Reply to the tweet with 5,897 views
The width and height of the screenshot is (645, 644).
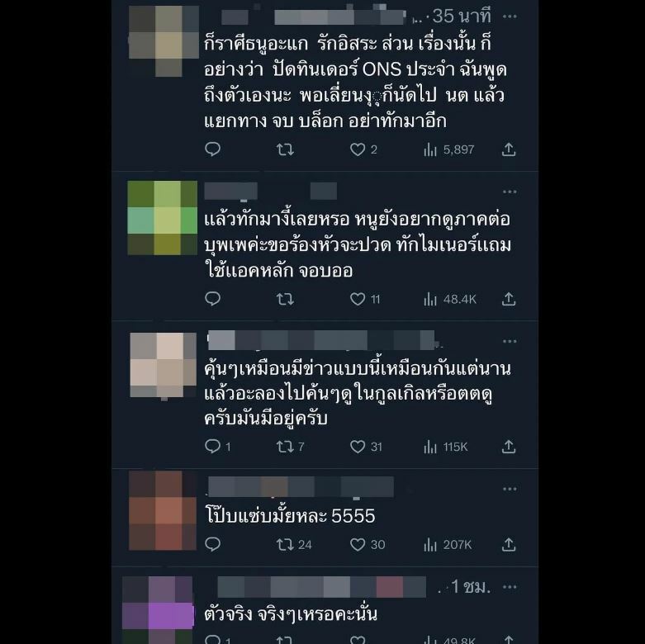213,149
